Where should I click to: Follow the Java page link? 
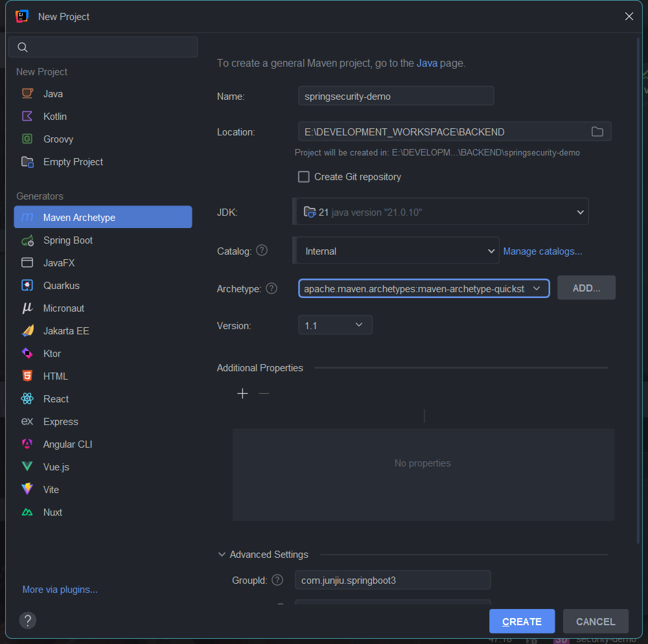pos(427,63)
